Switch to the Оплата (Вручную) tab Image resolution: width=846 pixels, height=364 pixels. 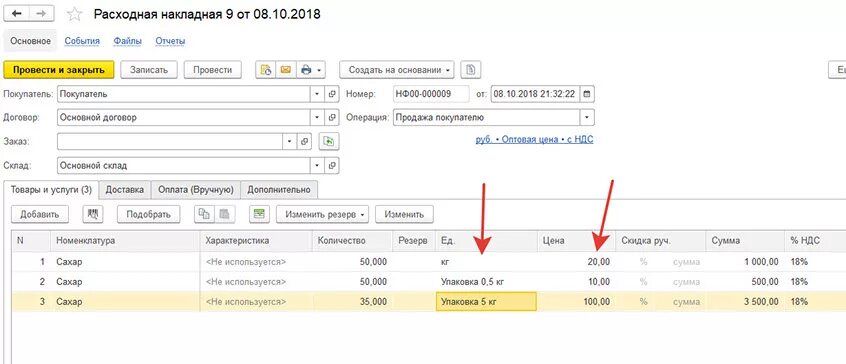[x=195, y=190]
